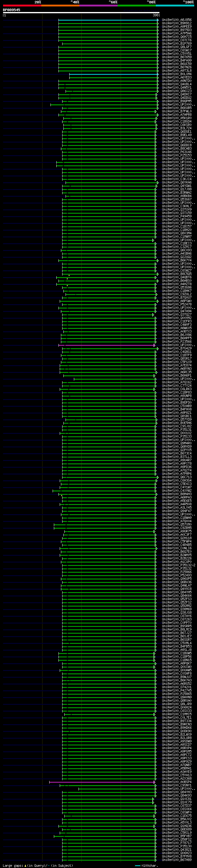The image size is (197, 868).
Task: Click label UniRef100_B1P769
Action: 177,43
